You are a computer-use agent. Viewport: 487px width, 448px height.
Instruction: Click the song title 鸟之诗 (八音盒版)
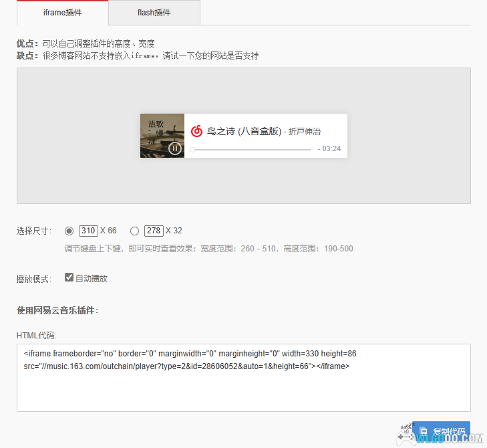pos(244,131)
